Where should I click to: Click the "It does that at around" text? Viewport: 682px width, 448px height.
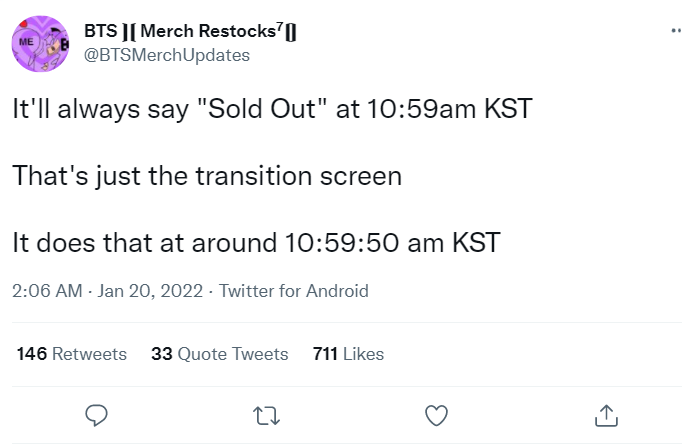[144, 242]
